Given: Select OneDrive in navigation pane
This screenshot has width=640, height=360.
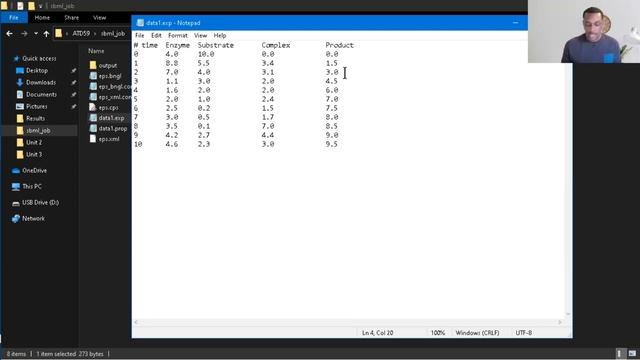Looking at the screenshot, I should (x=34, y=170).
